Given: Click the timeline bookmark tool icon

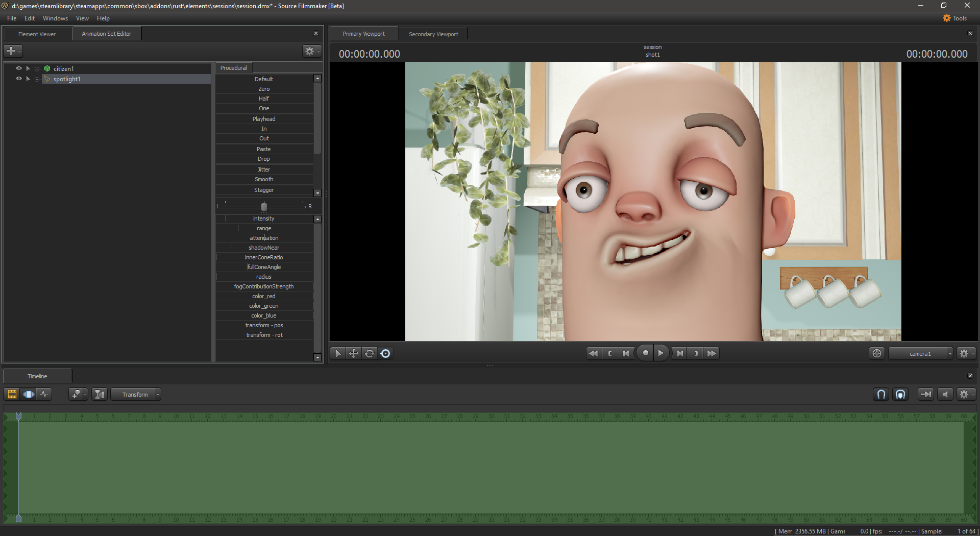Looking at the screenshot, I should point(78,394).
